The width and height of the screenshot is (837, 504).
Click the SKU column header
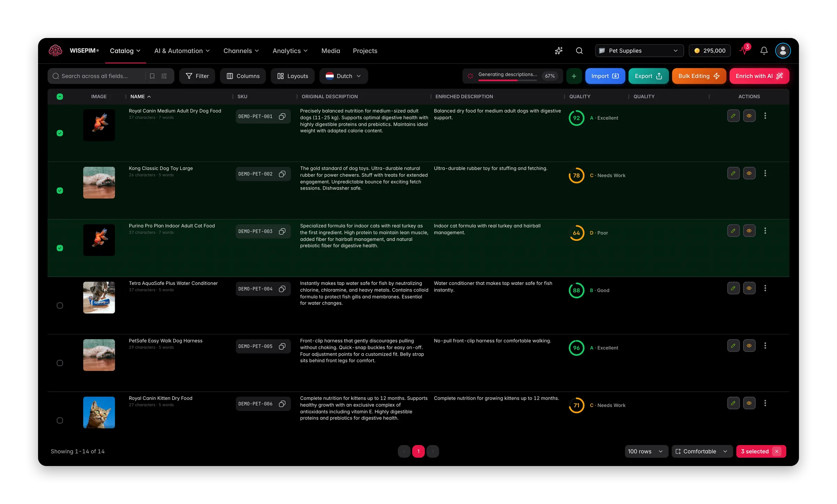pyautogui.click(x=242, y=97)
